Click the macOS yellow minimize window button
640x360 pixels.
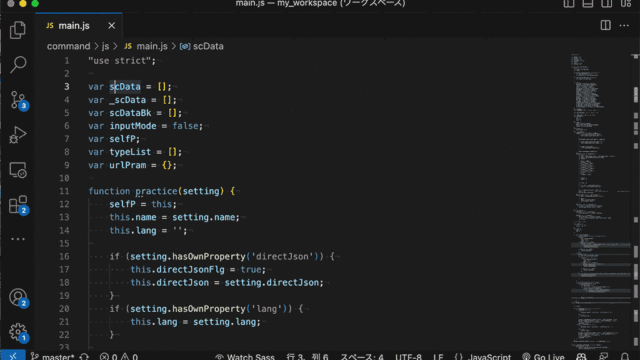pos(23,4)
